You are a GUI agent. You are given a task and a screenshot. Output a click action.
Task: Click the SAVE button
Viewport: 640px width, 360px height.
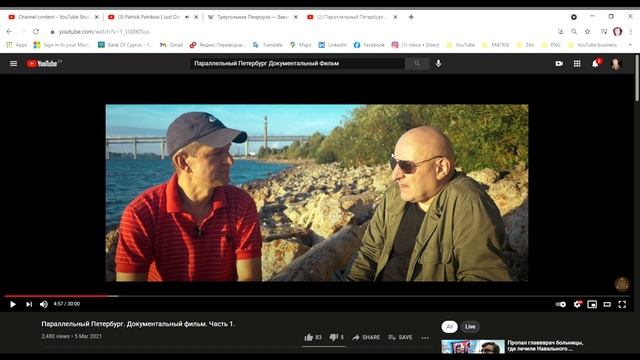[400, 337]
